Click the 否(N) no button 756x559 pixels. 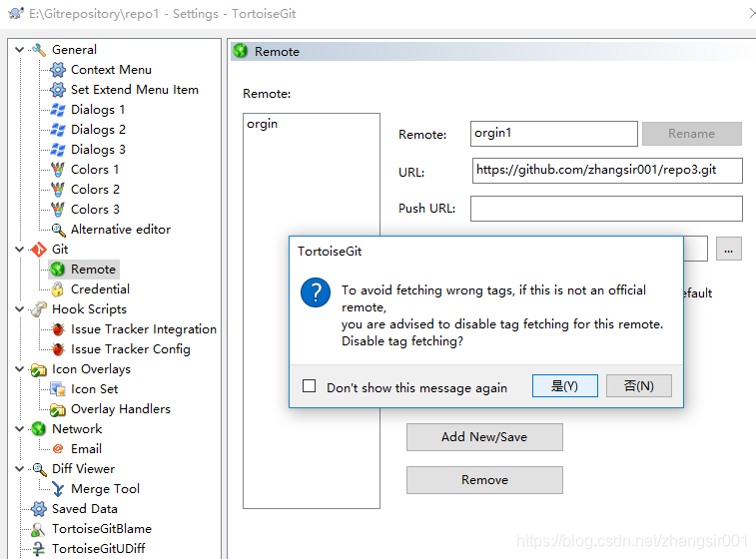tap(638, 386)
